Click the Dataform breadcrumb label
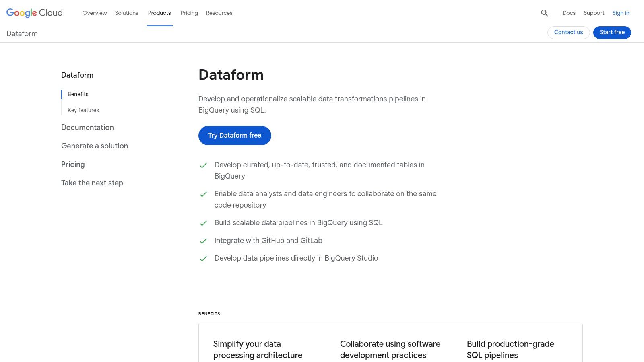 tap(22, 33)
